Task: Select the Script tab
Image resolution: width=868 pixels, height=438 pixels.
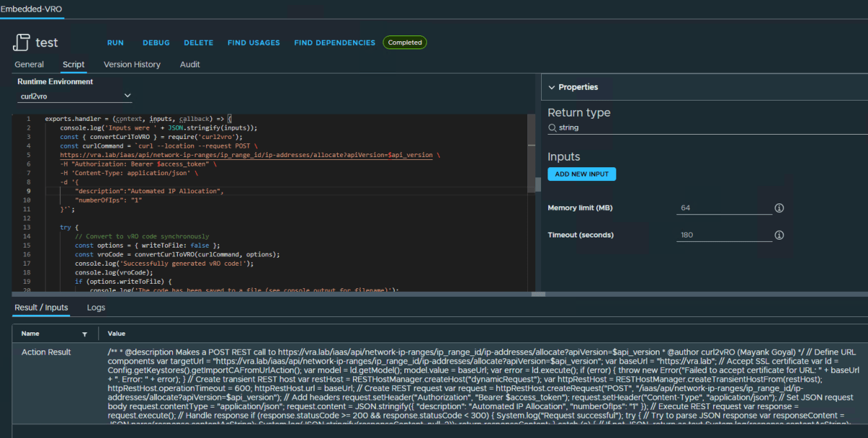Action: (74, 64)
